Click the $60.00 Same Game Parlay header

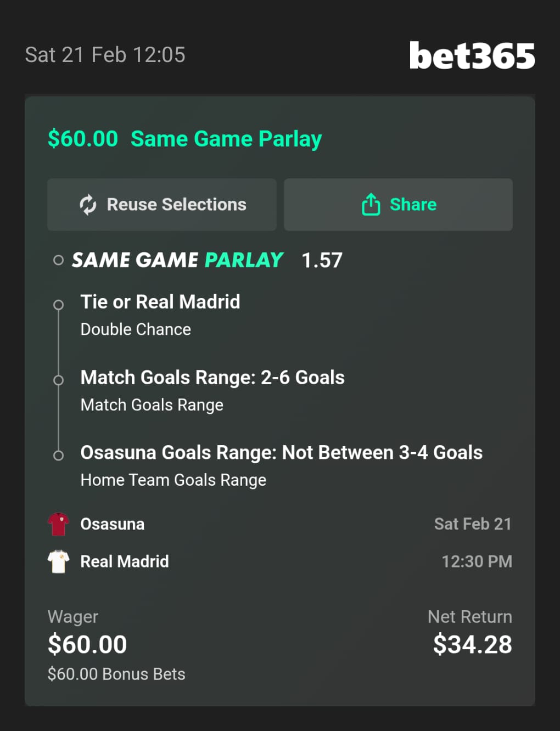(184, 139)
